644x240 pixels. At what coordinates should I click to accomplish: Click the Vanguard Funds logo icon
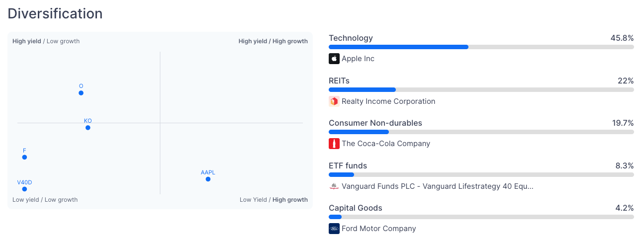coord(334,186)
